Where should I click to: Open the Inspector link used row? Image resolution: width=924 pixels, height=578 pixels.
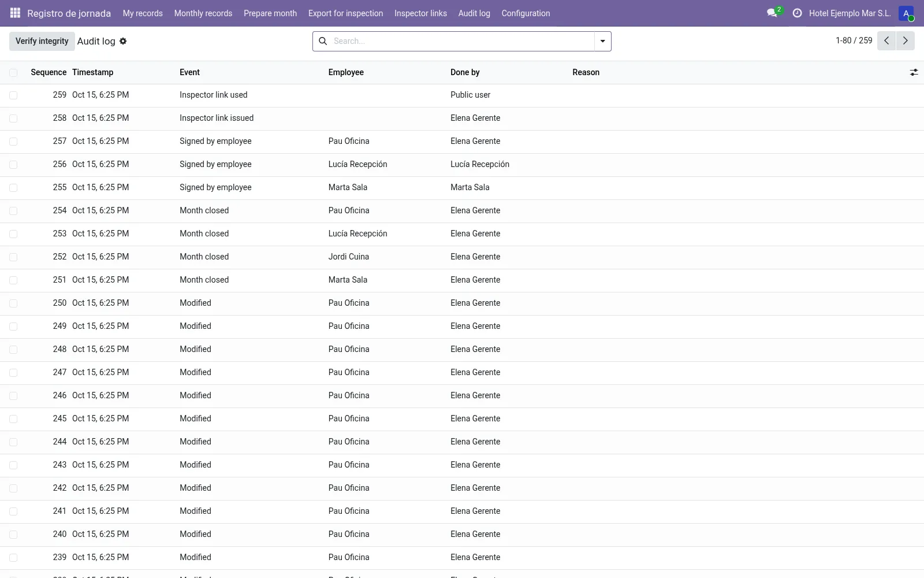462,95
